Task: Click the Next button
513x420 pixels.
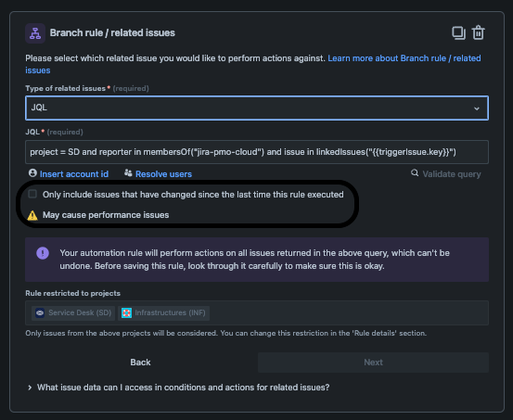Action: tap(373, 363)
